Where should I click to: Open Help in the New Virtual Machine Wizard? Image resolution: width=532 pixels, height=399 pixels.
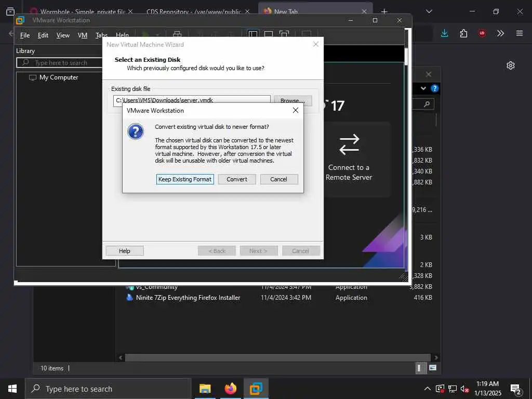tap(125, 251)
